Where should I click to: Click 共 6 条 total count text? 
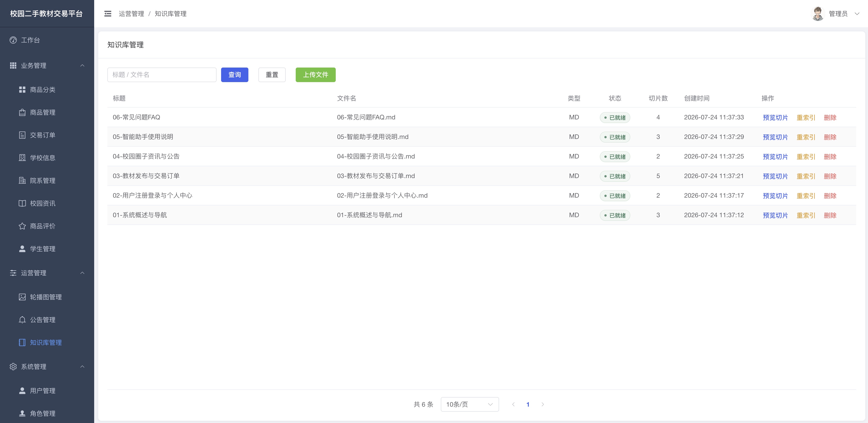click(423, 405)
